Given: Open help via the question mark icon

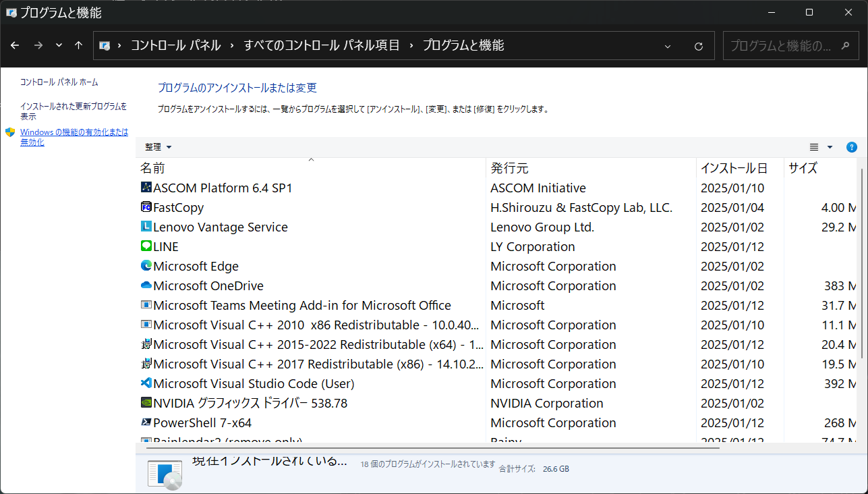Looking at the screenshot, I should point(851,146).
